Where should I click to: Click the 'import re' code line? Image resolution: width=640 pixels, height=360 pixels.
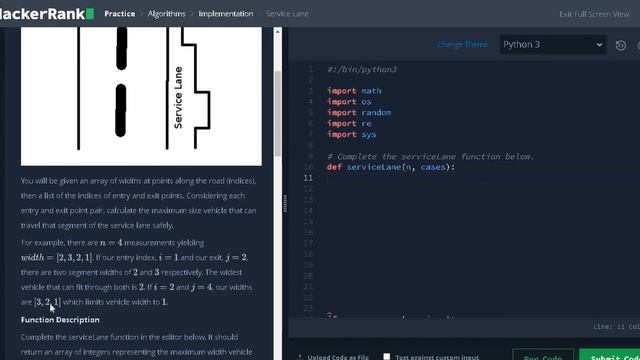[x=349, y=123]
